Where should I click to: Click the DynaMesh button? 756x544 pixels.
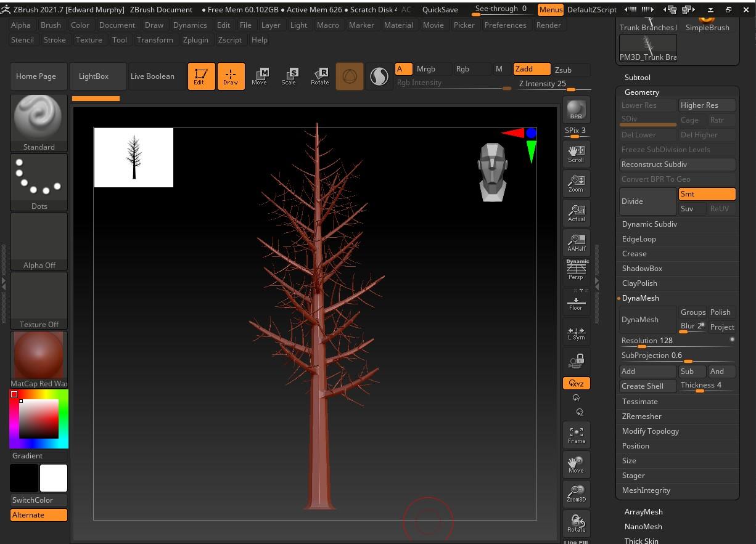click(x=647, y=320)
